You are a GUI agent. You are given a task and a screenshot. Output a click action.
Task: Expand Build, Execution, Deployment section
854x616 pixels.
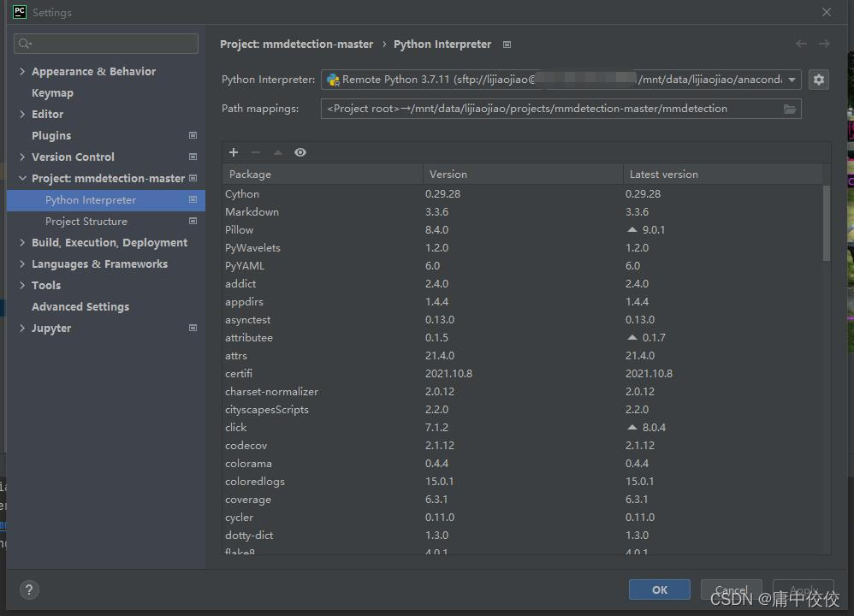pos(22,242)
